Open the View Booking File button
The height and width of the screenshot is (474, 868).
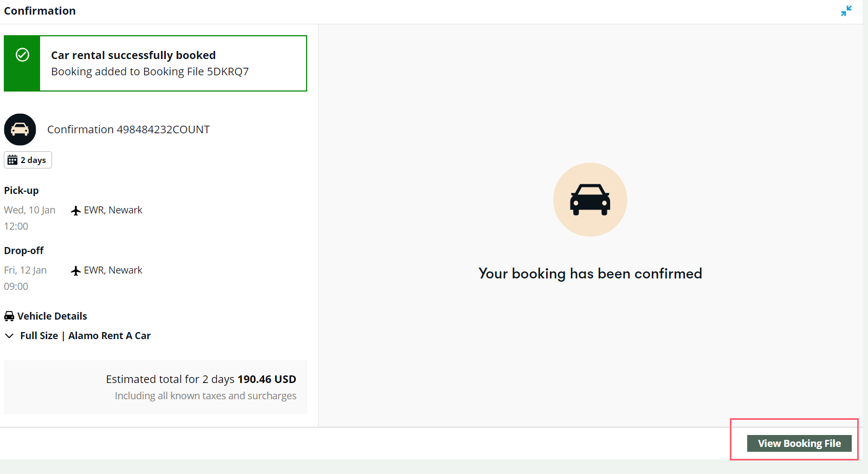tap(799, 443)
